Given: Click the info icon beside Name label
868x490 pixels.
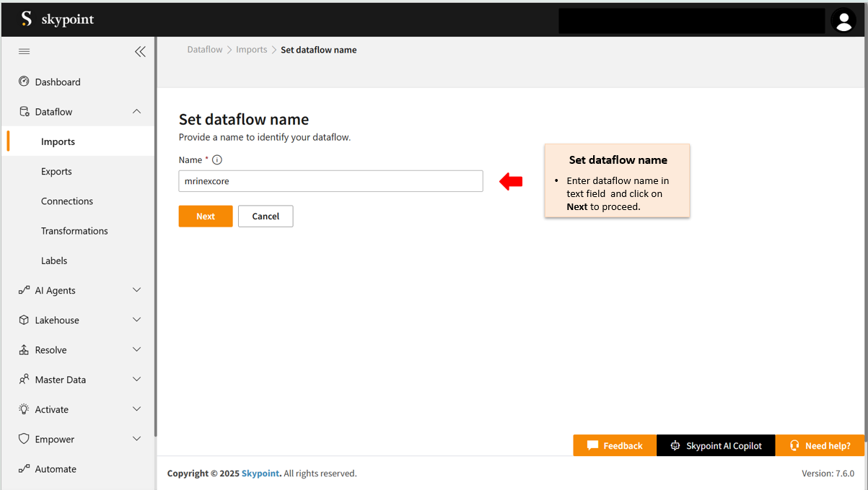Looking at the screenshot, I should point(216,160).
